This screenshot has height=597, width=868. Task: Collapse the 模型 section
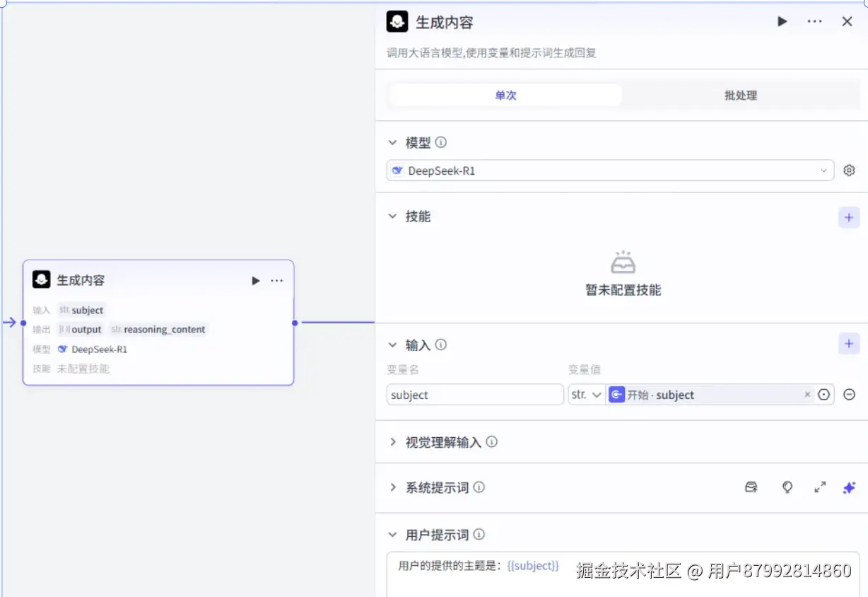pyautogui.click(x=393, y=142)
